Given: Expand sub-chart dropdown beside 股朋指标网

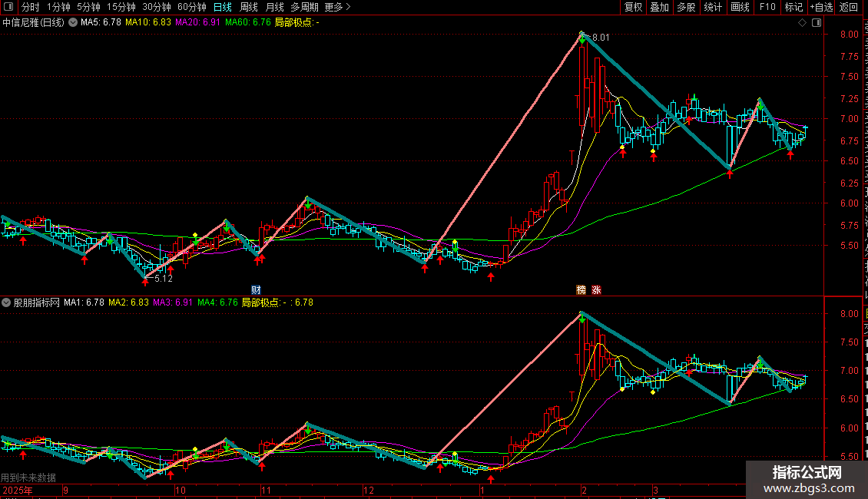Looking at the screenshot, I should (x=6, y=302).
